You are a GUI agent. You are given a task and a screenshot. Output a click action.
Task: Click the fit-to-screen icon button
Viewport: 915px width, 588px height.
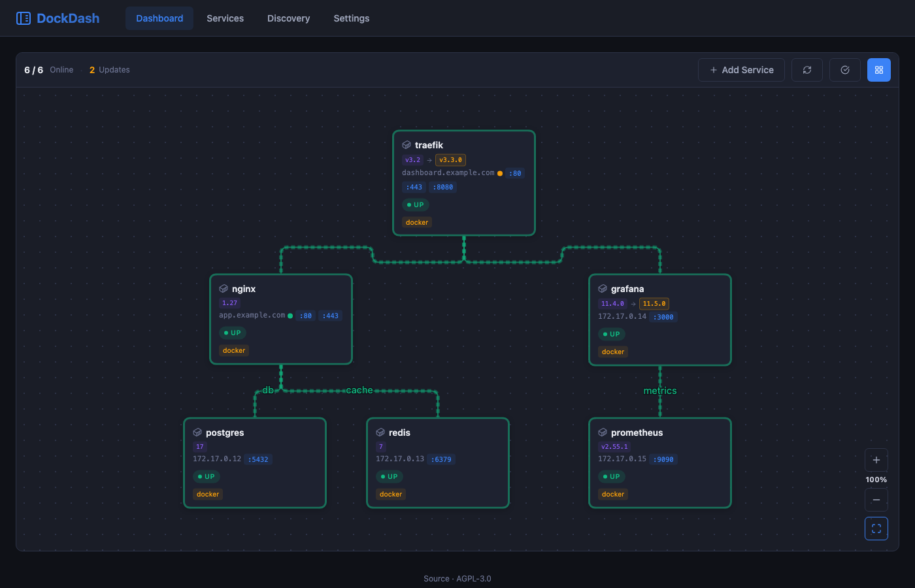pos(876,529)
